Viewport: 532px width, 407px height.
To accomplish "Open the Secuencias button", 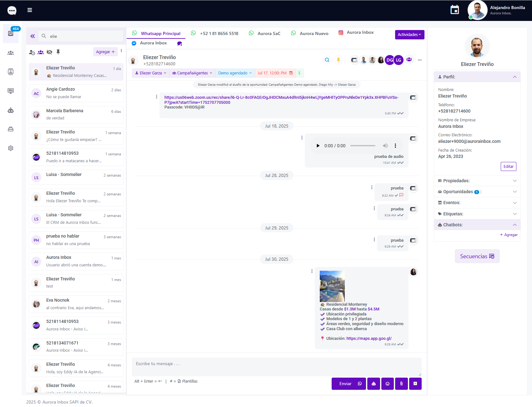I will pos(477,256).
